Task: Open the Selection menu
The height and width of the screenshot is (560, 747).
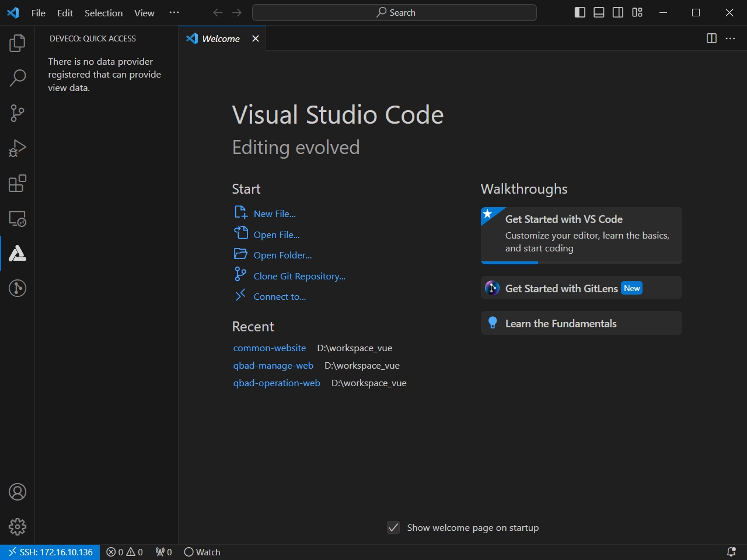Action: click(104, 13)
